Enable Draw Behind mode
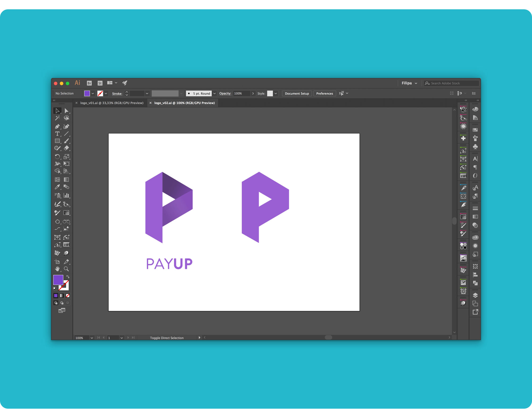This screenshot has width=532, height=414. 62,303
